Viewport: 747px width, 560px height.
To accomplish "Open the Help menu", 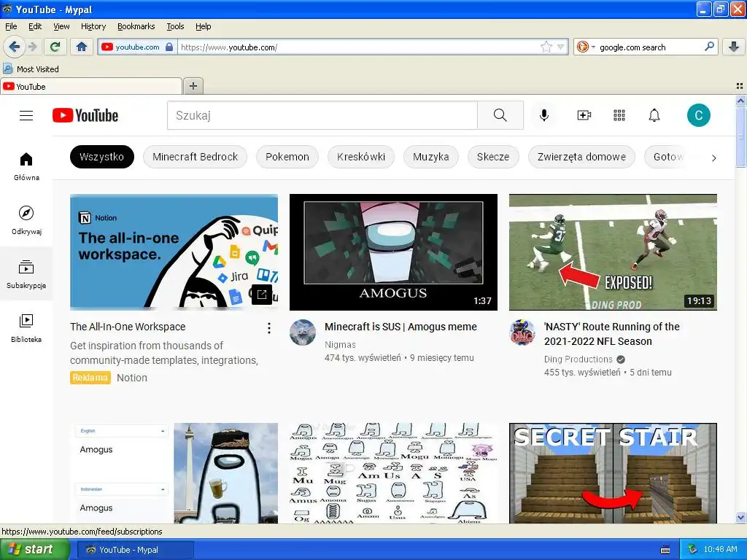I will pos(203,26).
